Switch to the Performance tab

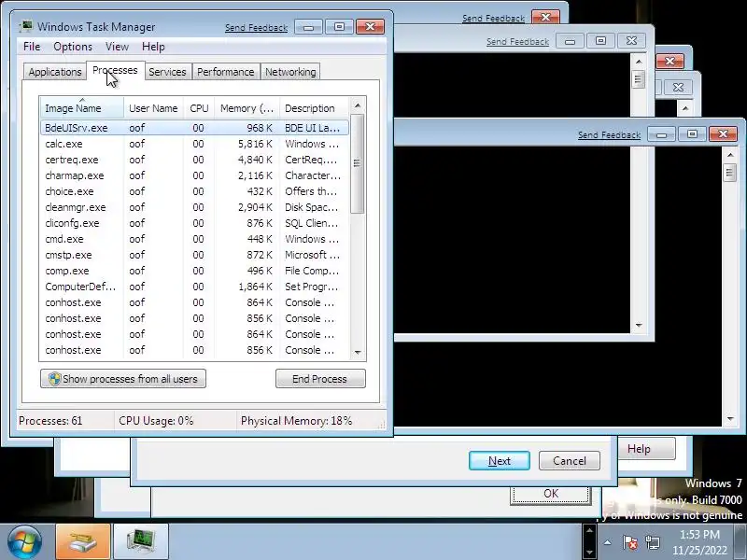pyautogui.click(x=226, y=72)
